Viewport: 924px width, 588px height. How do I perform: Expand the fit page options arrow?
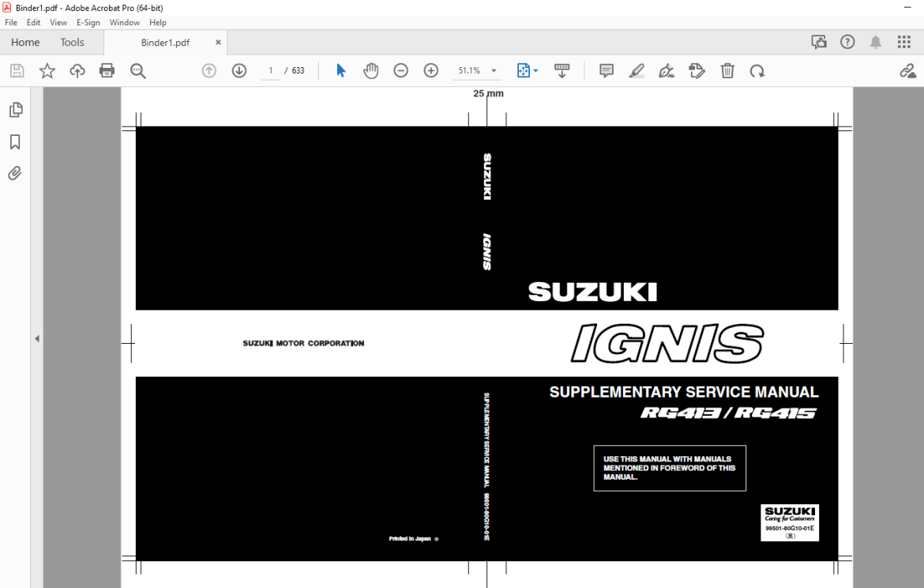point(535,71)
